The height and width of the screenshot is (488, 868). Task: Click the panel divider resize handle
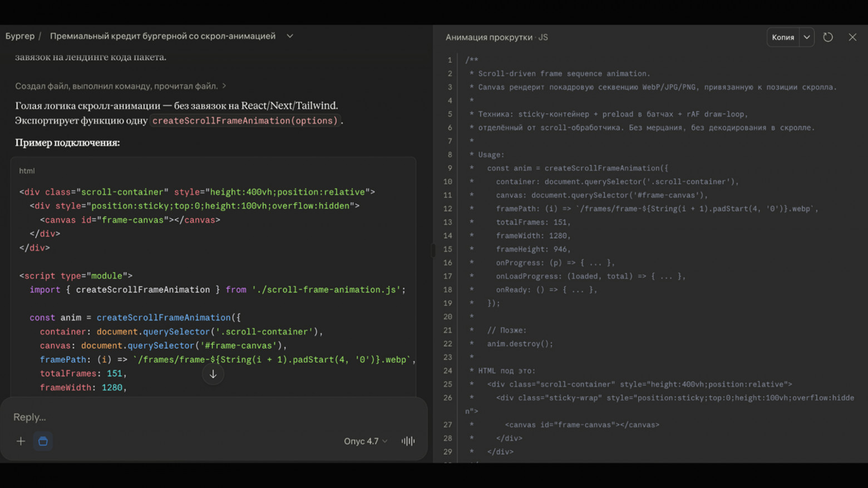(x=433, y=250)
